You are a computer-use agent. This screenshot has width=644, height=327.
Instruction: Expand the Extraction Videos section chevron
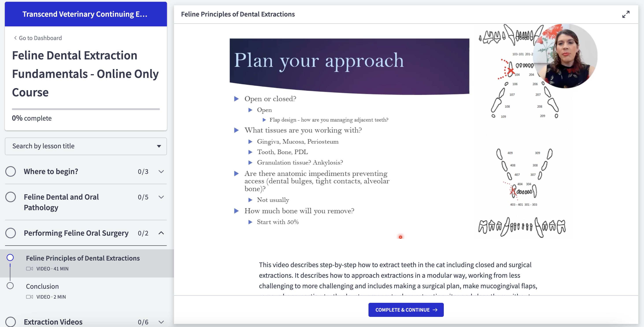(161, 322)
